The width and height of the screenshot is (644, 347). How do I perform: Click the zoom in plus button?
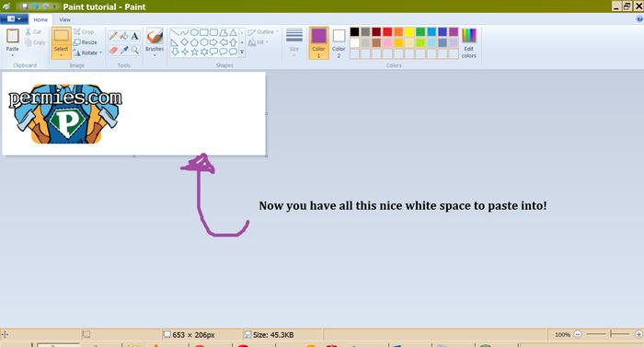638,335
